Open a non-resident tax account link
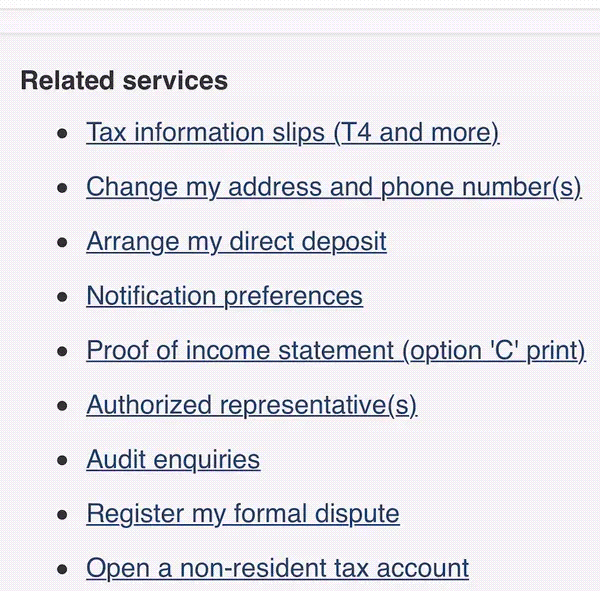Image resolution: width=600 pixels, height=591 pixels. pyautogui.click(x=277, y=569)
